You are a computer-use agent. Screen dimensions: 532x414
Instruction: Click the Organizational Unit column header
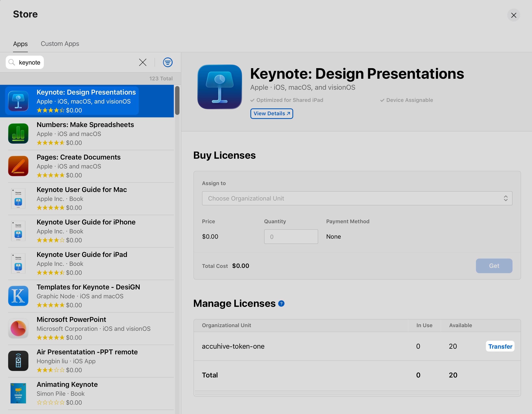227,325
